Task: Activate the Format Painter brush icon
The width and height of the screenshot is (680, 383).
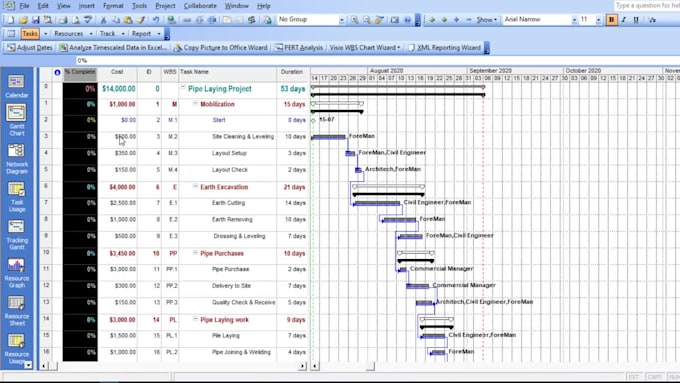Action: (141, 20)
